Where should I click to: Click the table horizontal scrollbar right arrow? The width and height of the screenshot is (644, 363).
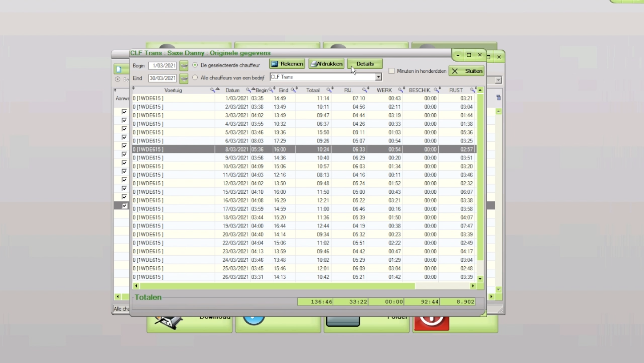[x=473, y=286]
